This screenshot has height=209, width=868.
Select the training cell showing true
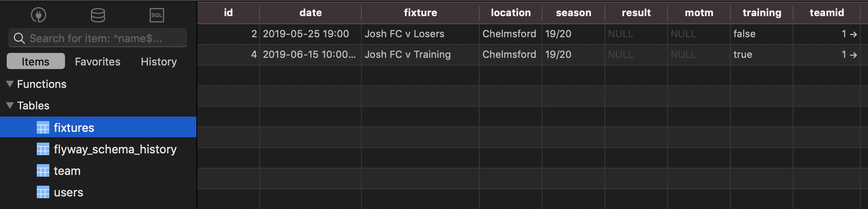(x=743, y=55)
